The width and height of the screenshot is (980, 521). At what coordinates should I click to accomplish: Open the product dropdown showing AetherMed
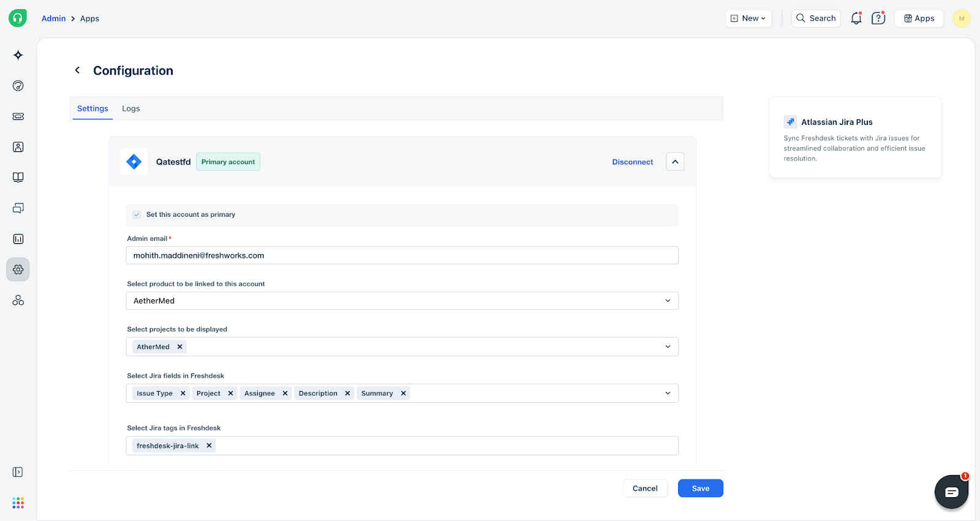click(x=402, y=301)
